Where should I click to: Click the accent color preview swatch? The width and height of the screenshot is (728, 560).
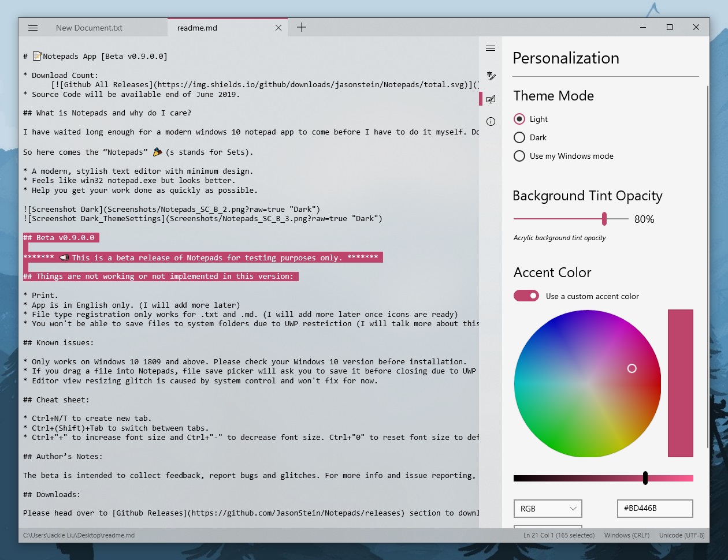click(681, 383)
